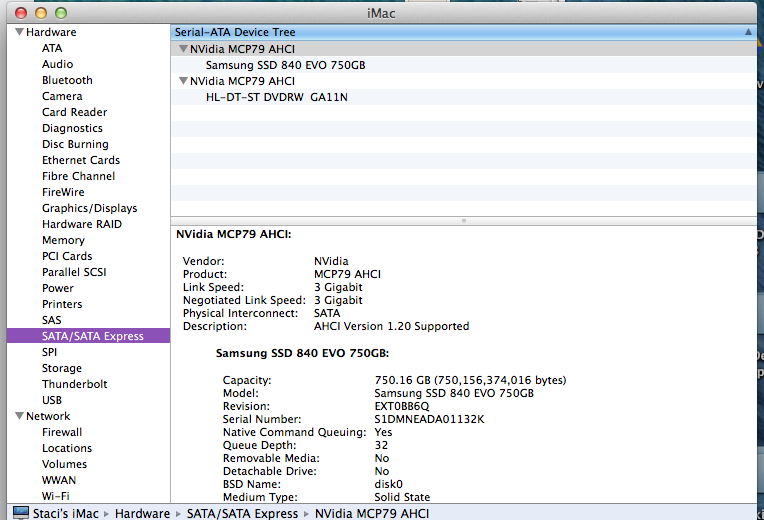This screenshot has width=764, height=520.
Task: Click Network section heading
Action: 48,416
